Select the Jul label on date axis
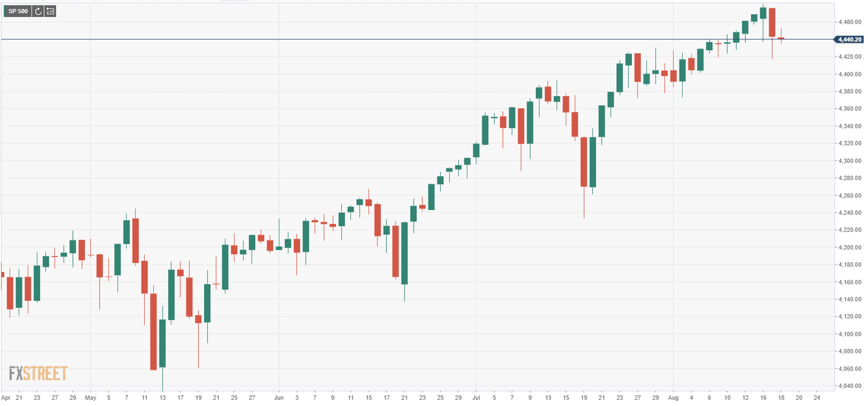This screenshot has width=868, height=406. 476,398
